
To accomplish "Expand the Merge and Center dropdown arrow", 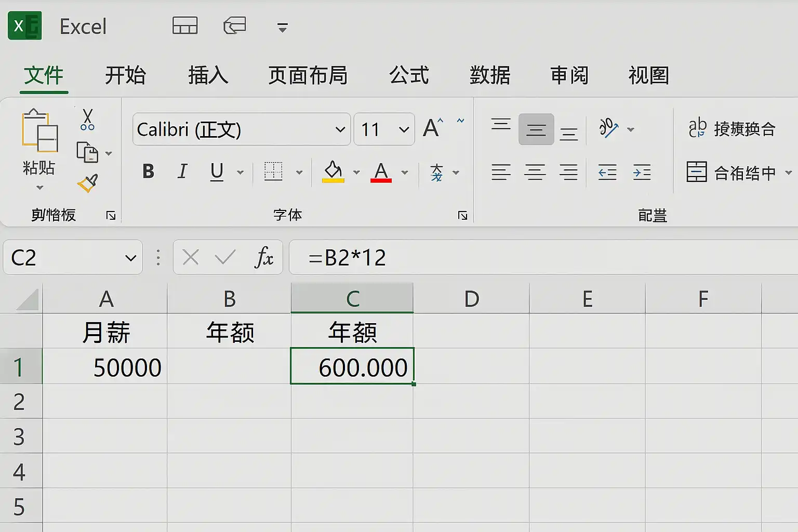I will pos(788,172).
